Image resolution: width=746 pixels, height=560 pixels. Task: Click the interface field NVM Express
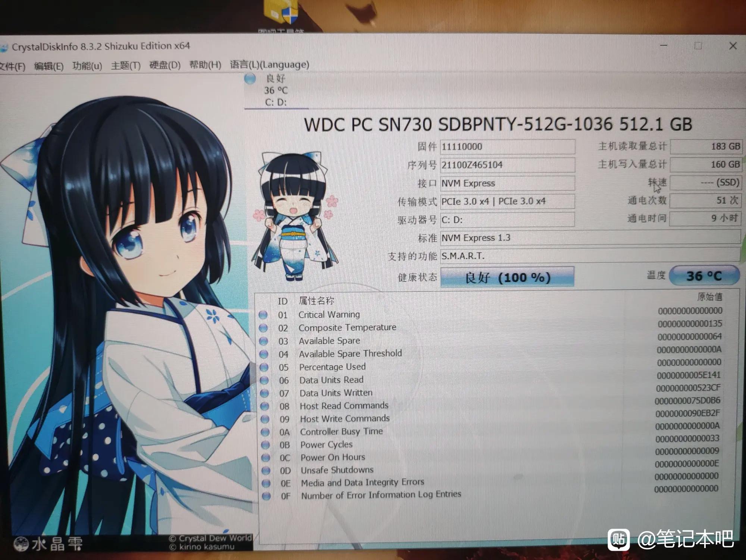pos(508,183)
